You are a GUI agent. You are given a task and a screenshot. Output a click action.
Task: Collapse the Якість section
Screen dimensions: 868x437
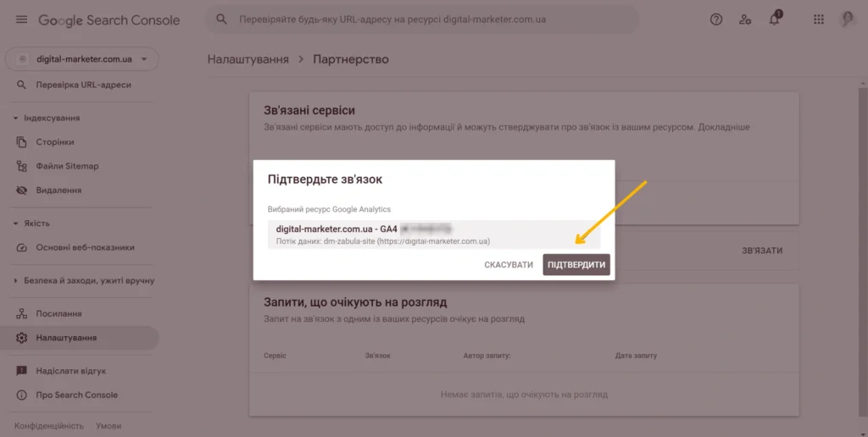[x=16, y=224]
